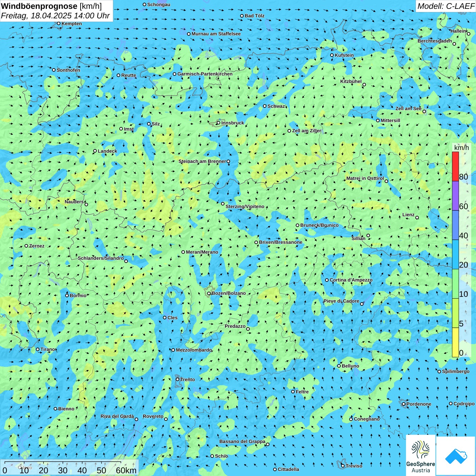Viewport: 476px width, 476px height.
Task: Click the Bozen/Bolzano city marker
Action: [x=209, y=293]
